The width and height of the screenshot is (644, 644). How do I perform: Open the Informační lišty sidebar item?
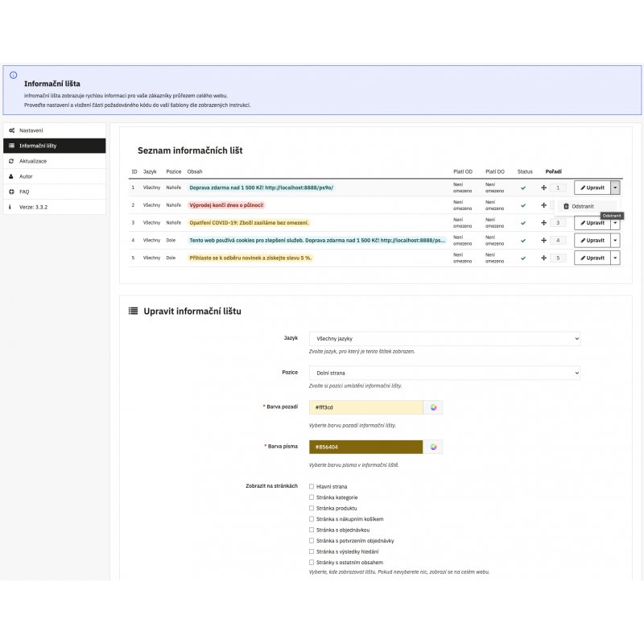click(54, 146)
